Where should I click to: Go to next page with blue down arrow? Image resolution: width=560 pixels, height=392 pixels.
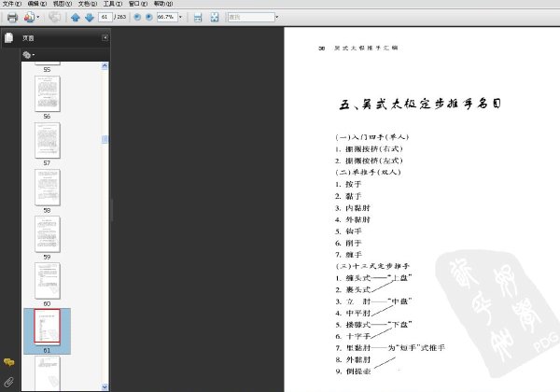coord(90,17)
